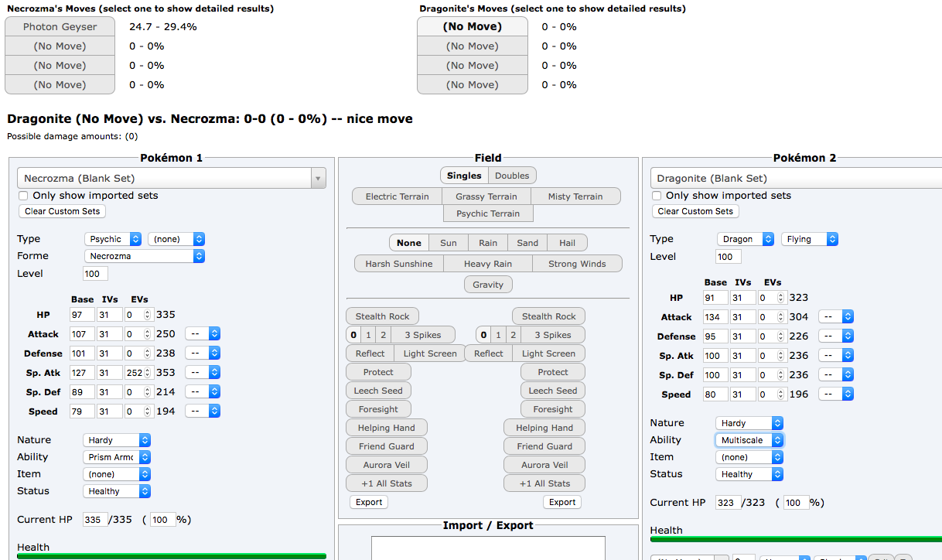Open Necrozma (Blank Set) selector dropdown
This screenshot has width=942, height=560.
pos(172,178)
